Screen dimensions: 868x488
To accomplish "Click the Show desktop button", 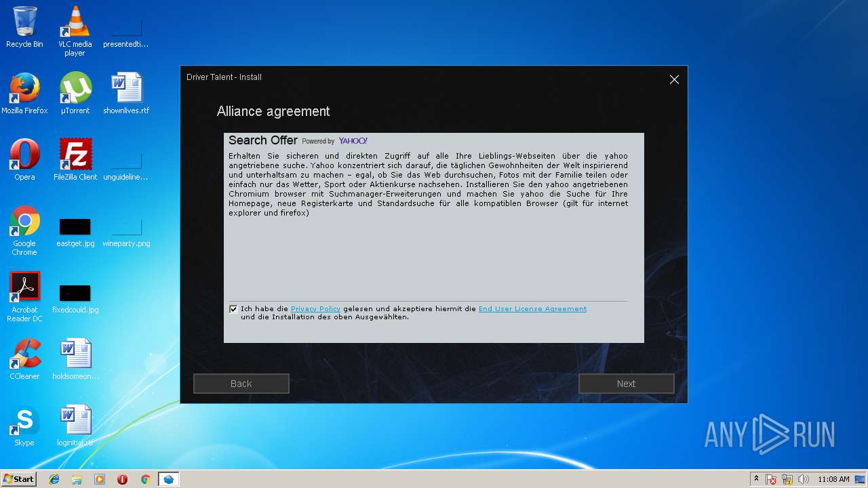I will (x=860, y=479).
